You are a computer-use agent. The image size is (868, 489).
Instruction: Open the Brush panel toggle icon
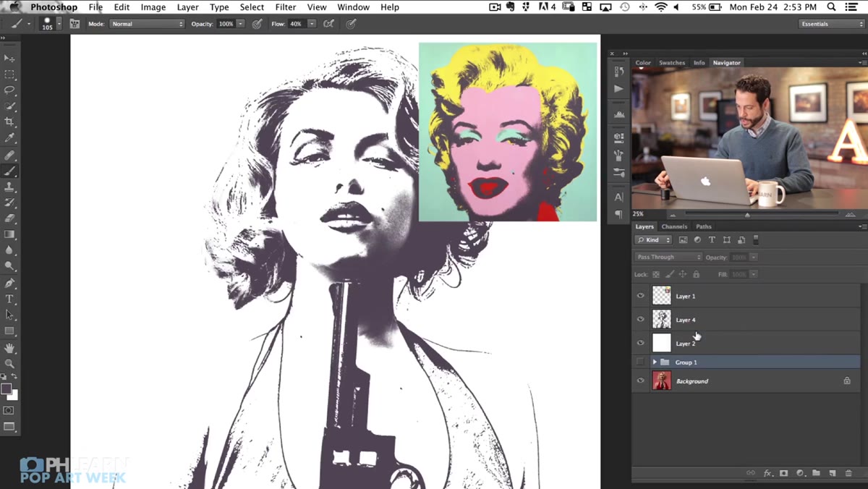(75, 24)
